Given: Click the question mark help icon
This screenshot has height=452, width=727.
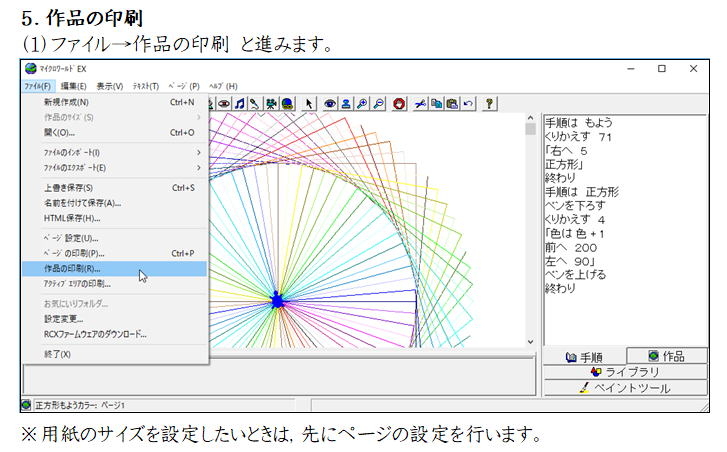Looking at the screenshot, I should (x=489, y=104).
